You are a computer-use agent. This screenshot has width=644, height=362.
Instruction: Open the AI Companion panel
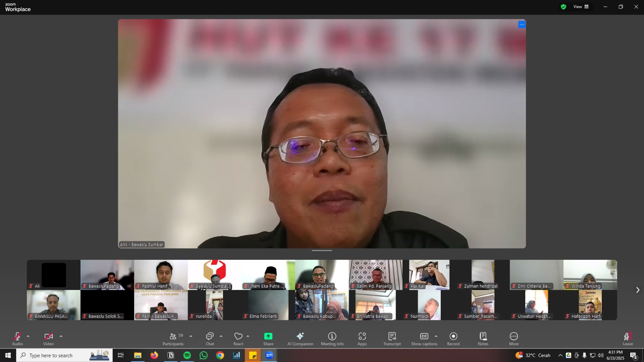[300, 338]
